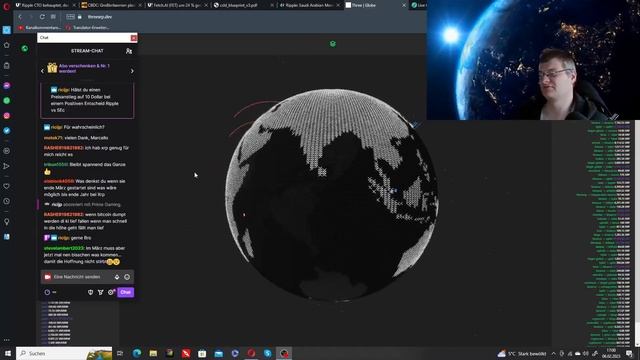
Task: Click message 'Bleibt spannend das Ganze'
Action: pyautogui.click(x=85, y=168)
